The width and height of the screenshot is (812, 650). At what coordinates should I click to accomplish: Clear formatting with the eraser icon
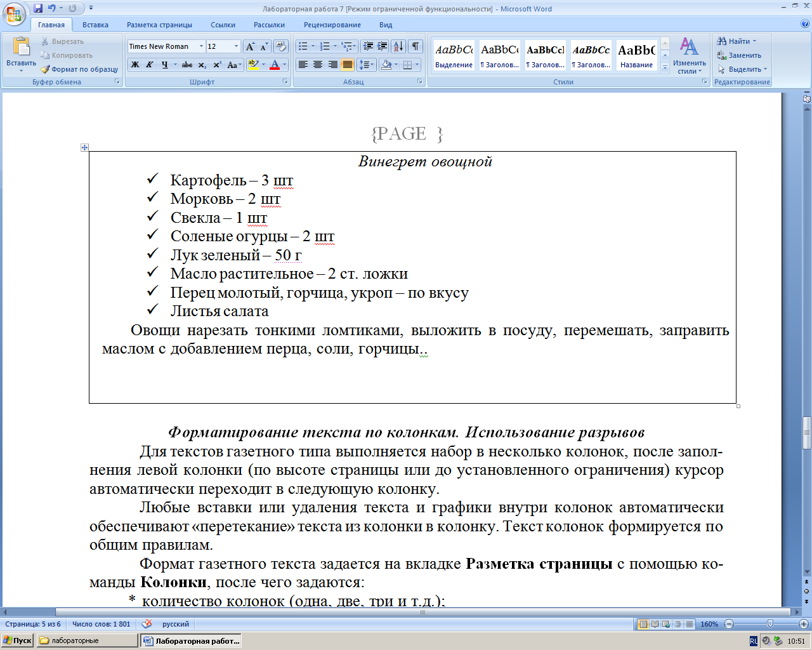282,46
